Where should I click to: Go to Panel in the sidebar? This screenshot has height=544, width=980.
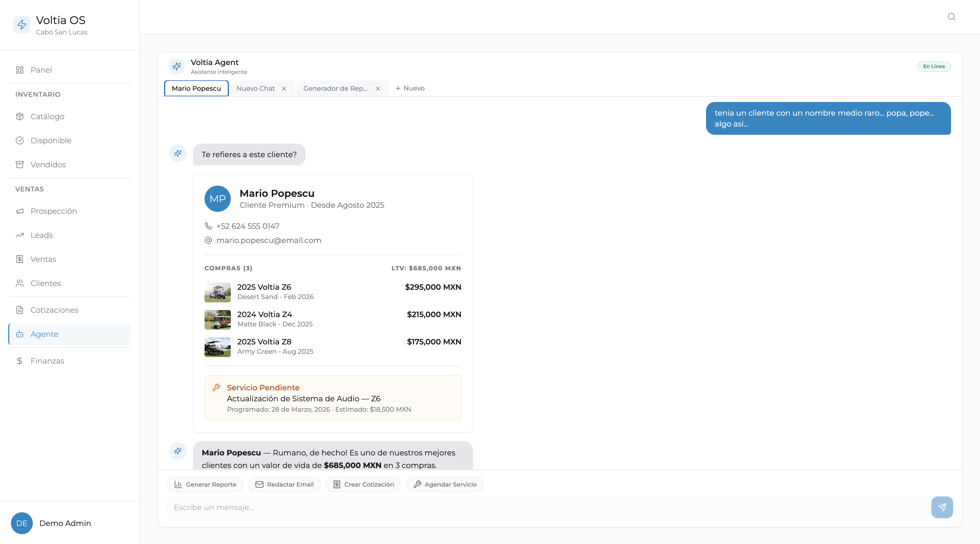click(70, 70)
